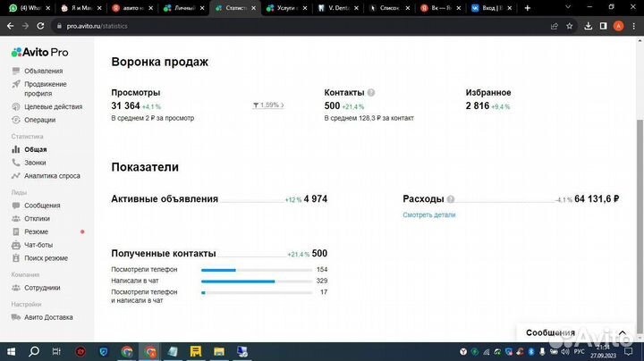Click the Посмотрели телефон progress bar

(x=257, y=270)
